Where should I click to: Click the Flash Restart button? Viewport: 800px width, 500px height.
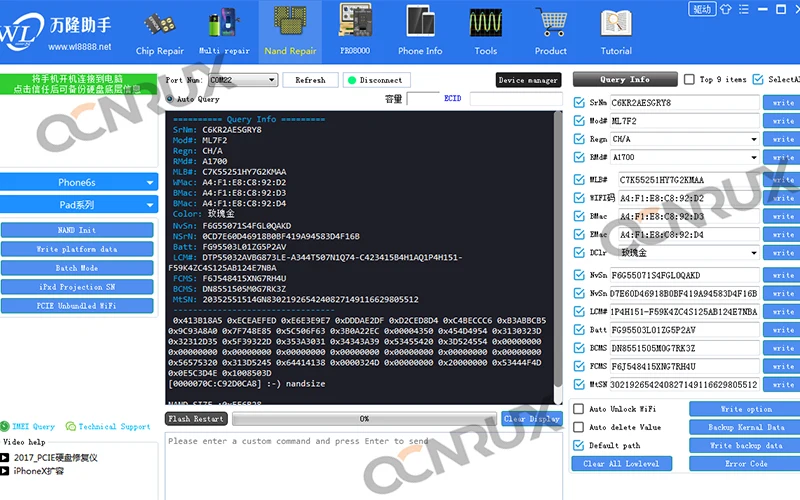point(196,419)
